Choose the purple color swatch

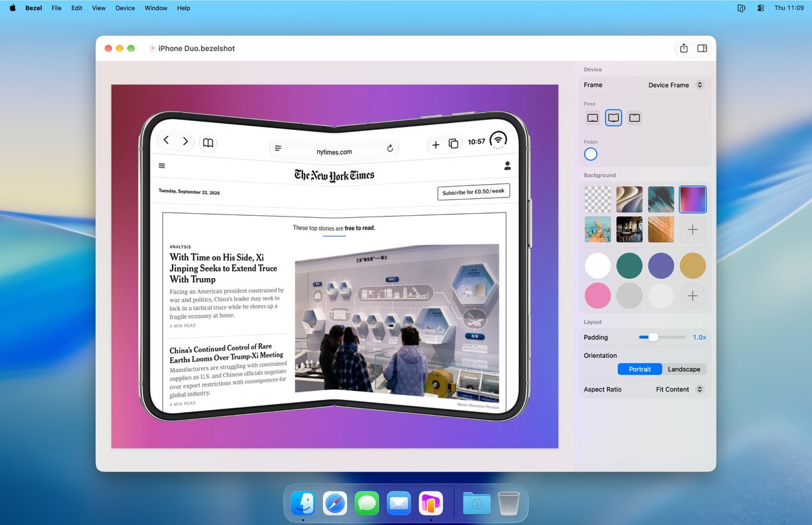(661, 266)
